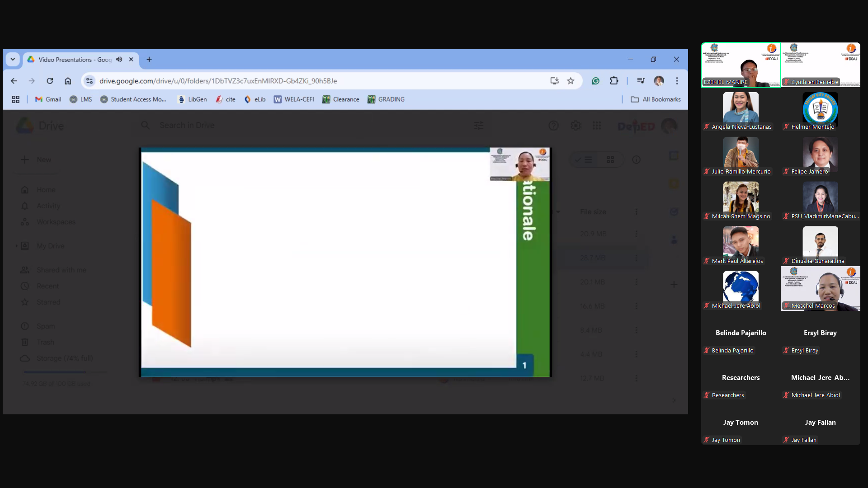Viewport: 868px width, 488px height.
Task: Open a new browser tab
Action: click(x=149, y=59)
